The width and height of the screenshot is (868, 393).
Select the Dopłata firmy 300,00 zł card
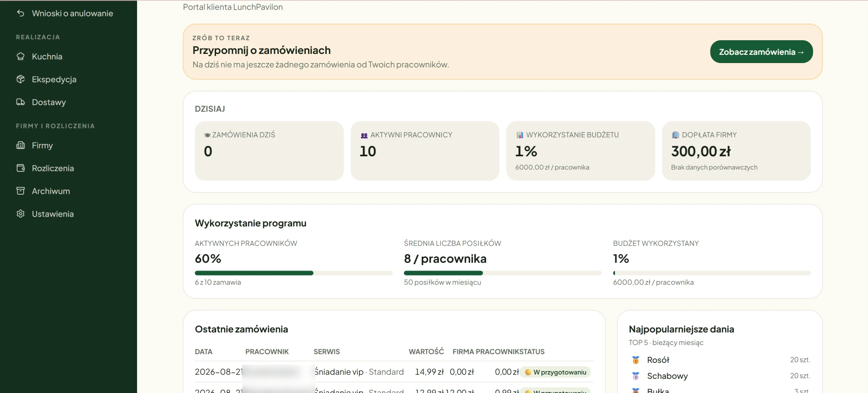click(736, 151)
